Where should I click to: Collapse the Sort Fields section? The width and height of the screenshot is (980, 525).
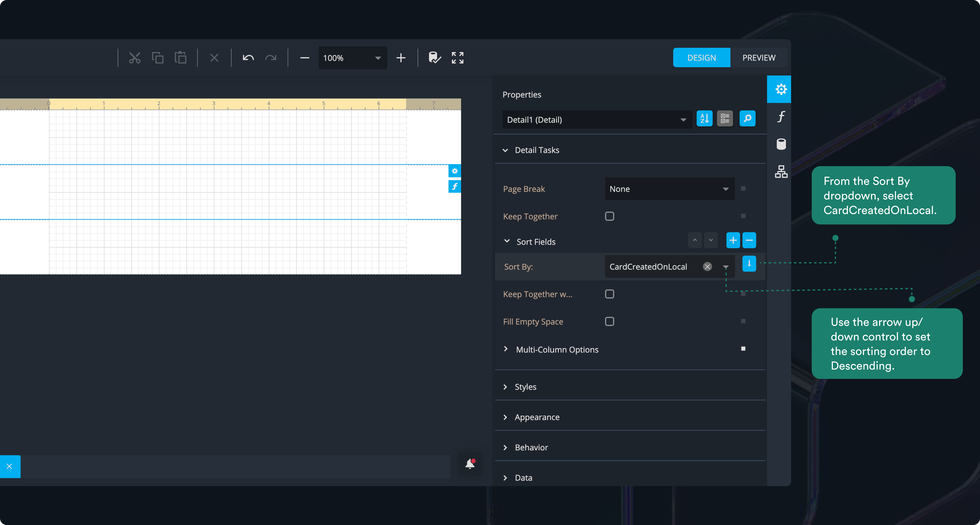(x=507, y=241)
